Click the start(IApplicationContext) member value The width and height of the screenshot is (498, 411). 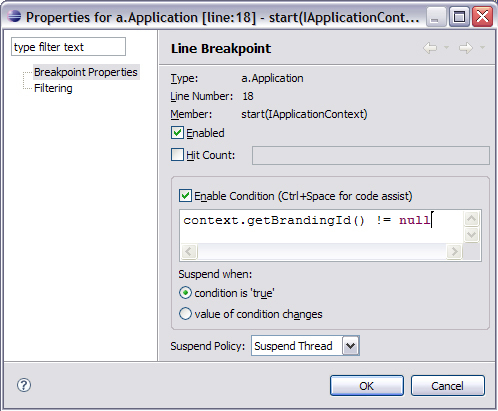[304, 114]
